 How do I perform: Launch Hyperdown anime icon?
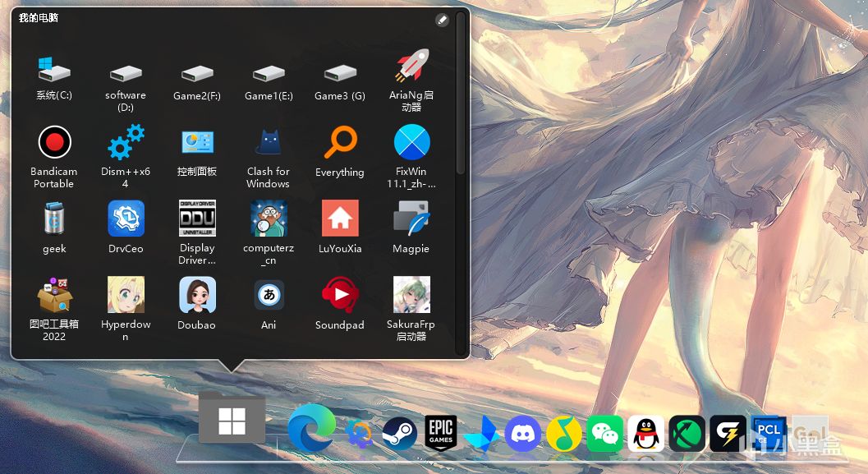[x=126, y=295]
